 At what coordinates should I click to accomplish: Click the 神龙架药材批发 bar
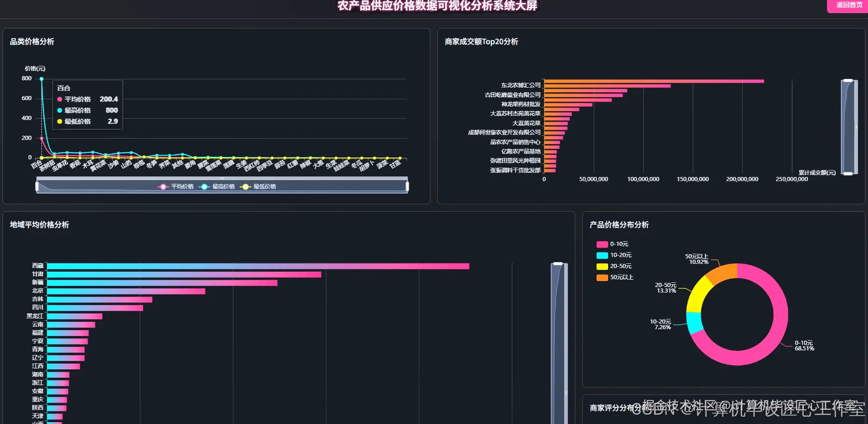pos(568,104)
